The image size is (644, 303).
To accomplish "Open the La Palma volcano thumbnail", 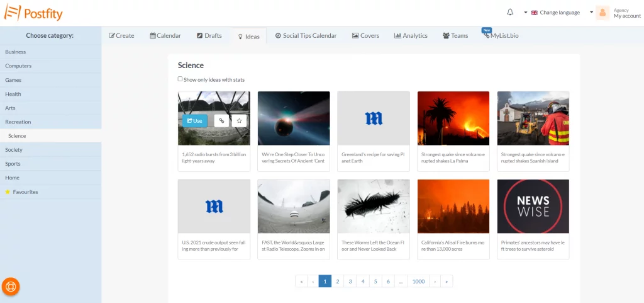I will 453,118.
